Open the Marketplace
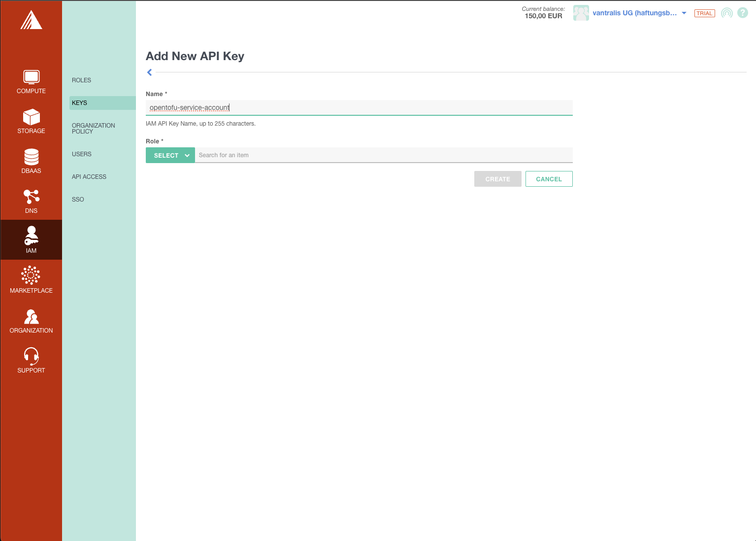 click(x=31, y=280)
